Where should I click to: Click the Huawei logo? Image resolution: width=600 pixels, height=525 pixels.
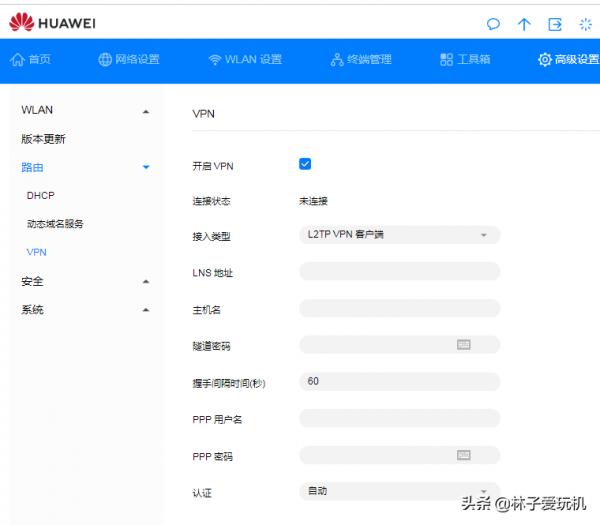52,22
